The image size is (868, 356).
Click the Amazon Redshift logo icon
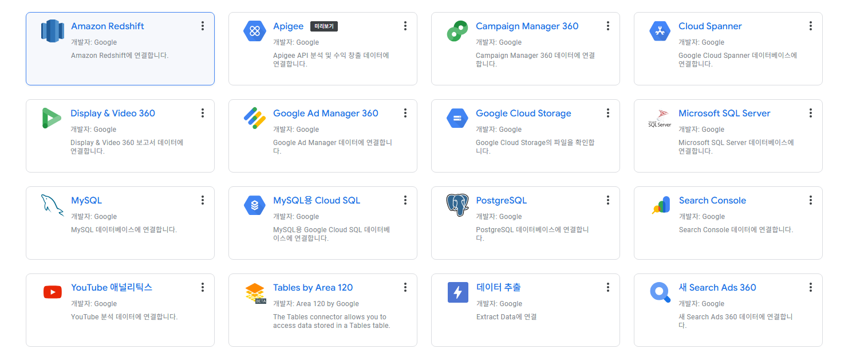(52, 30)
